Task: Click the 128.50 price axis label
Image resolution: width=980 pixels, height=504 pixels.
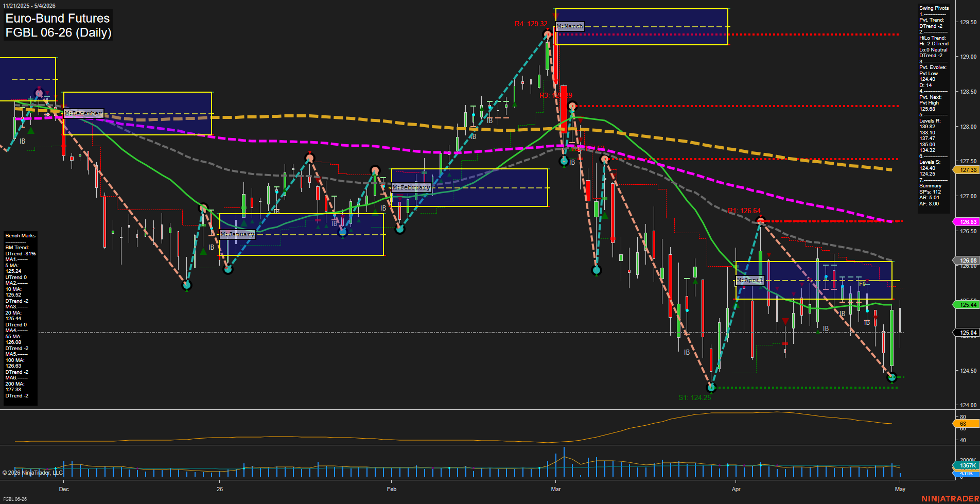Action: (968, 92)
